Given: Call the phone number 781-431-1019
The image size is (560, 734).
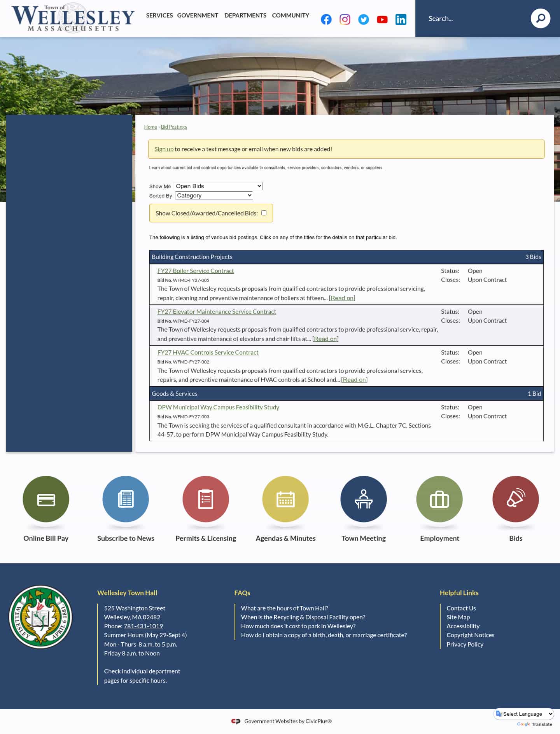Looking at the screenshot, I should click(x=143, y=626).
